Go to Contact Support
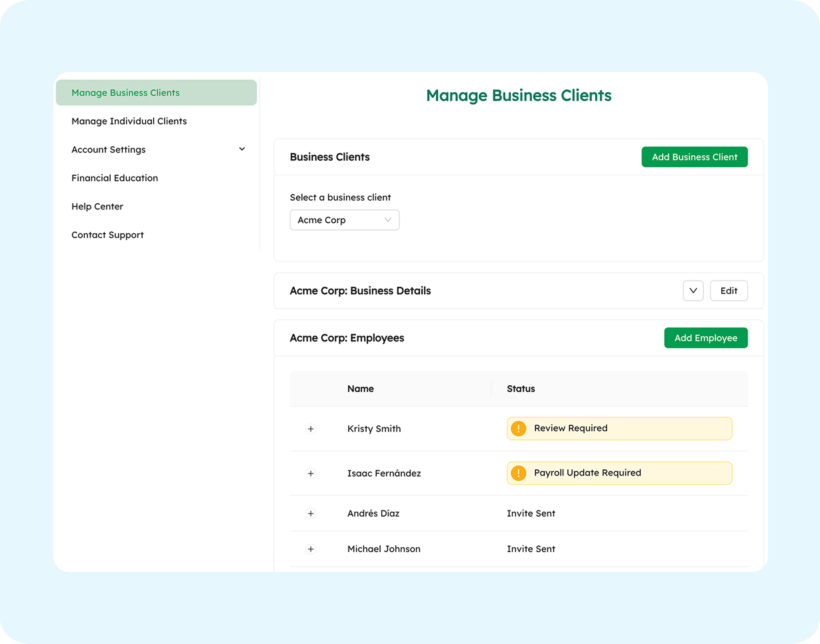This screenshot has width=820, height=644. coord(107,235)
